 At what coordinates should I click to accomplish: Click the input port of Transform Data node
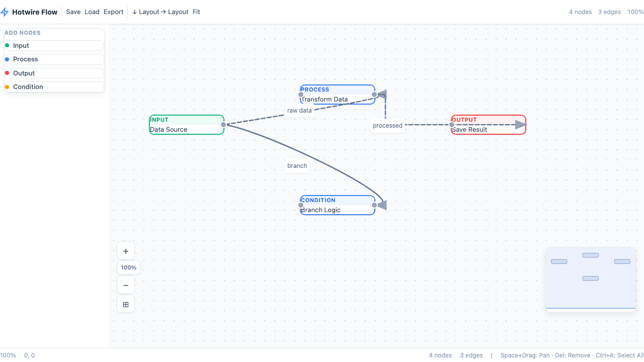click(x=301, y=95)
